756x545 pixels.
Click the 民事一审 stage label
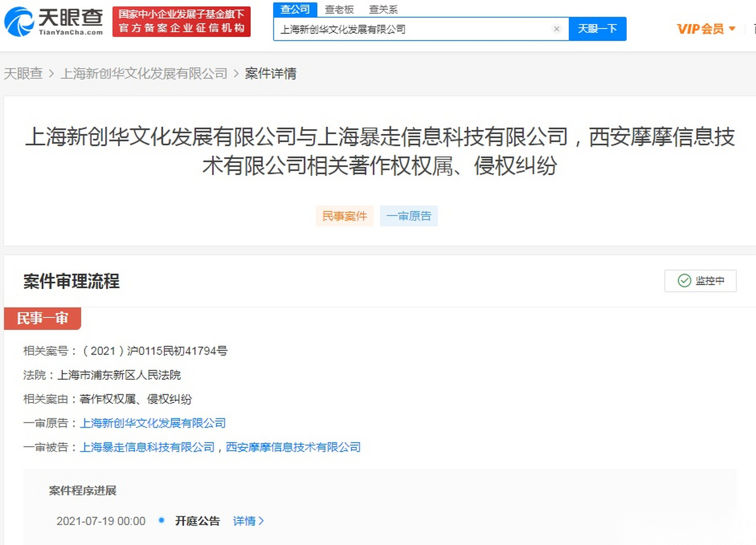click(x=43, y=318)
